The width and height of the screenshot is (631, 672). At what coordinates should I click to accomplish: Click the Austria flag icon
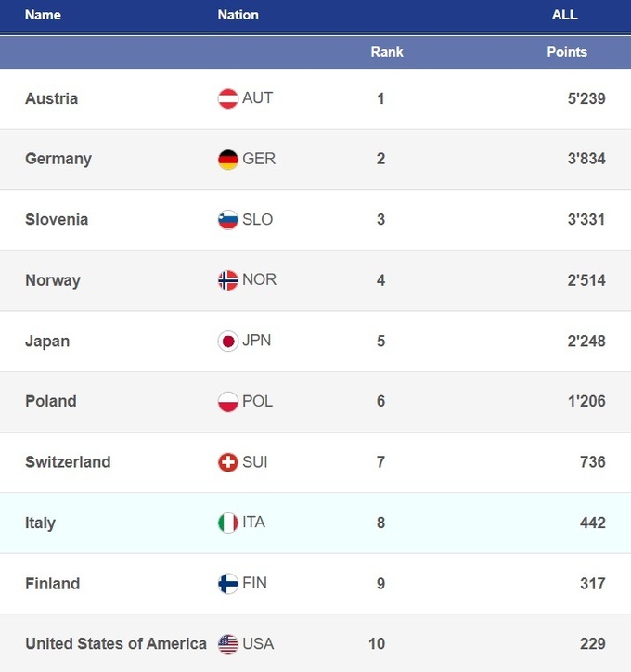coord(227,98)
